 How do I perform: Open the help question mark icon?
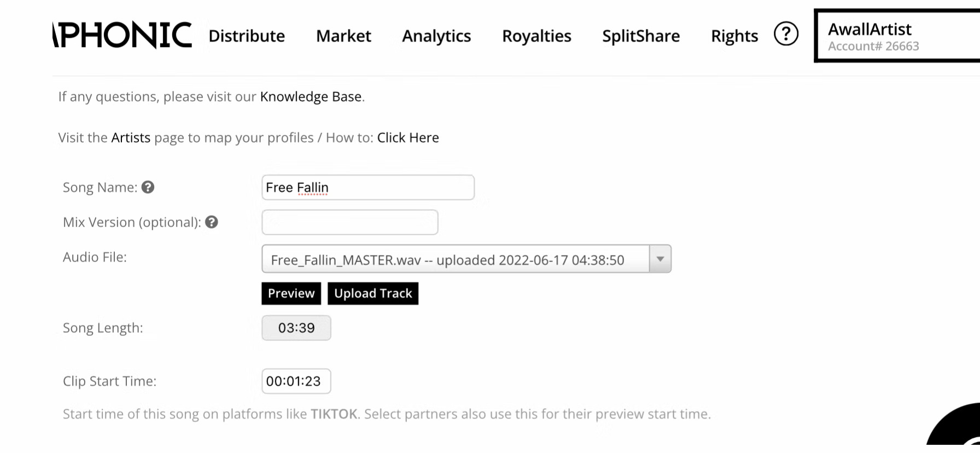pos(786,34)
